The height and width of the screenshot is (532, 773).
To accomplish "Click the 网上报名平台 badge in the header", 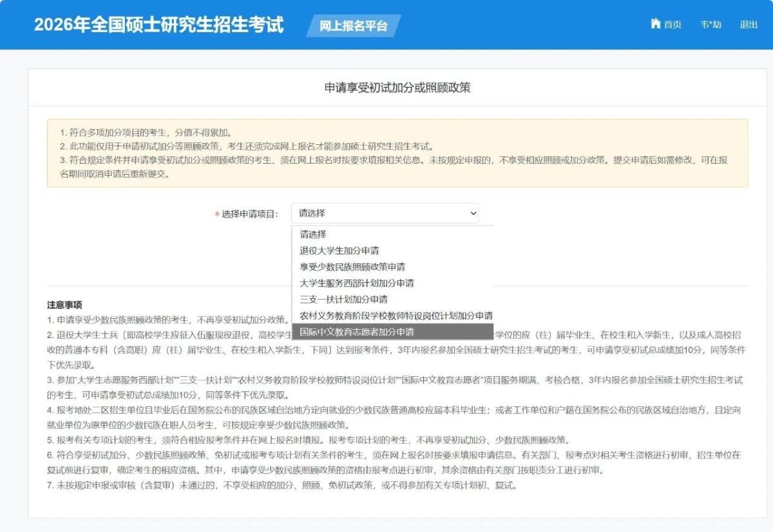I will point(354,26).
